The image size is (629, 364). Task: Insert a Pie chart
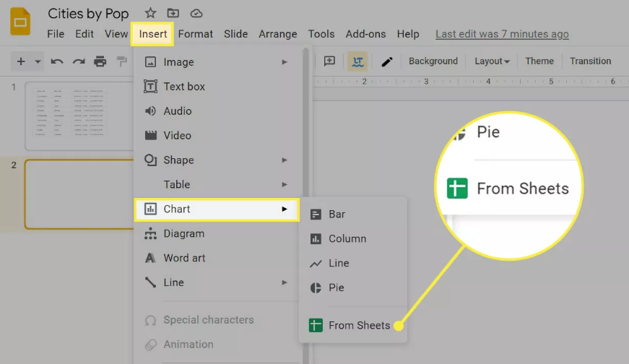point(353,287)
